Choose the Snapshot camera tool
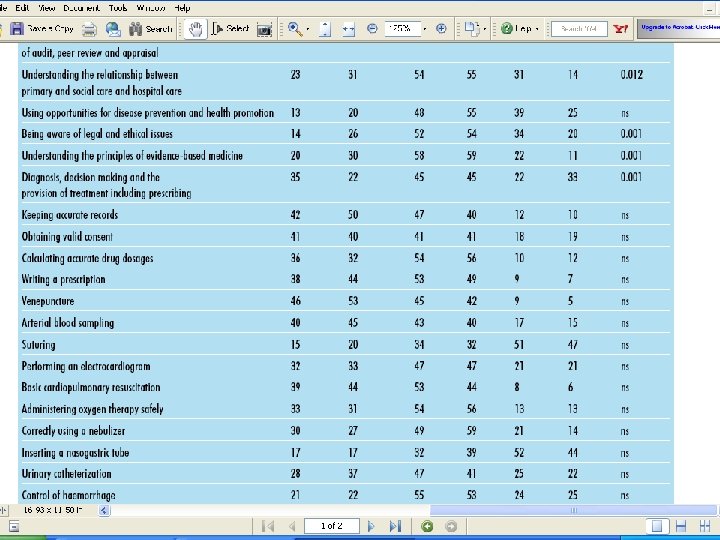 click(x=264, y=29)
